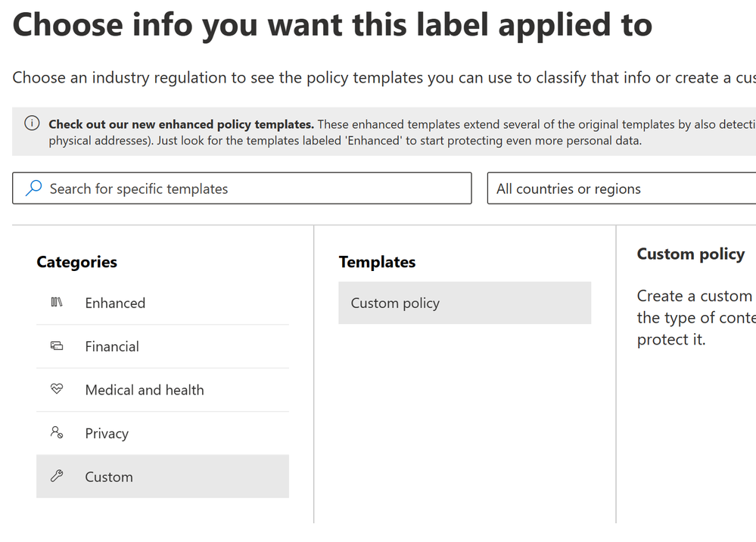The height and width of the screenshot is (542, 756).
Task: Click the info circle icon in banner
Action: [32, 123]
